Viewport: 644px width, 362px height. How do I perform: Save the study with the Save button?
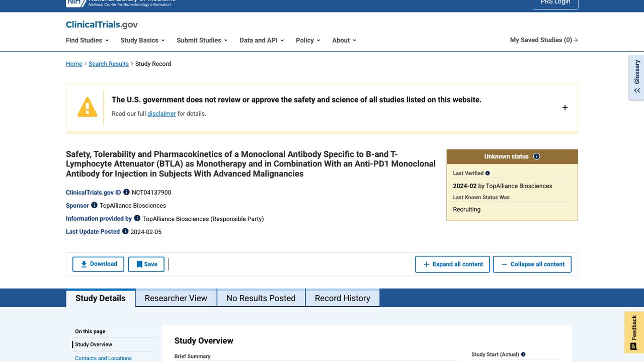[x=146, y=264]
